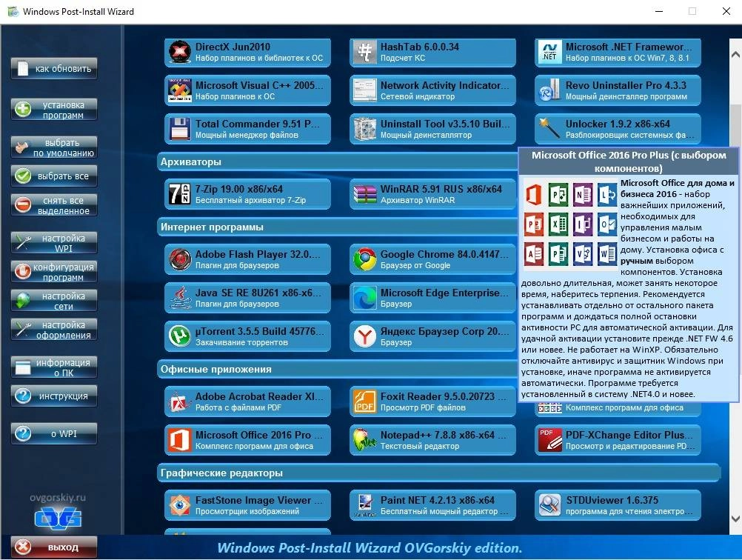This screenshot has height=560, width=742.
Task: Click the Foxit Reader PDF icon
Action: point(364,401)
